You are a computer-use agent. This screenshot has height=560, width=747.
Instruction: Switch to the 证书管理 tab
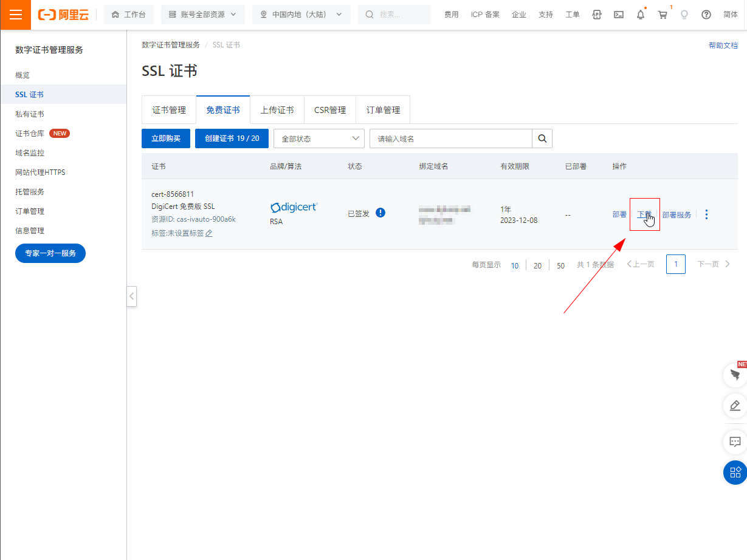169,110
